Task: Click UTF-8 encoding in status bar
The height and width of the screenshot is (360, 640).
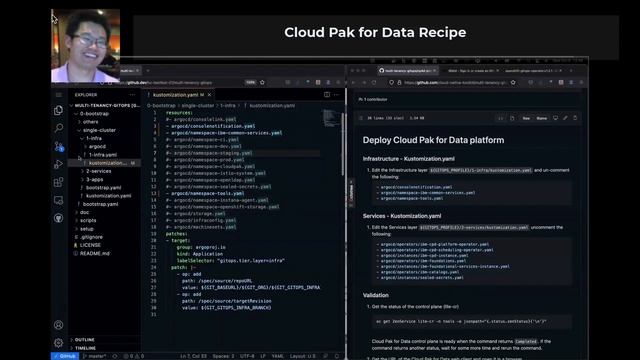Action: click(x=247, y=356)
